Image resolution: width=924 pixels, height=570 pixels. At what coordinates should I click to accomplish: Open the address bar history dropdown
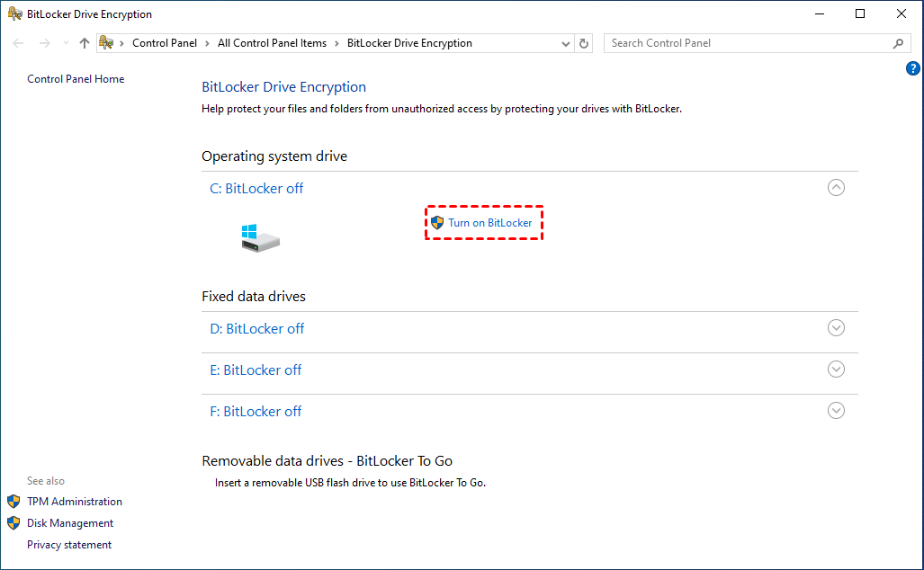[565, 43]
